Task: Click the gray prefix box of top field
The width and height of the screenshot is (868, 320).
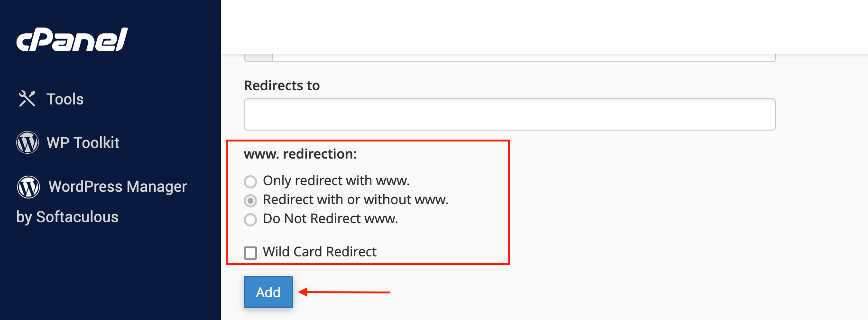Action: point(259,58)
